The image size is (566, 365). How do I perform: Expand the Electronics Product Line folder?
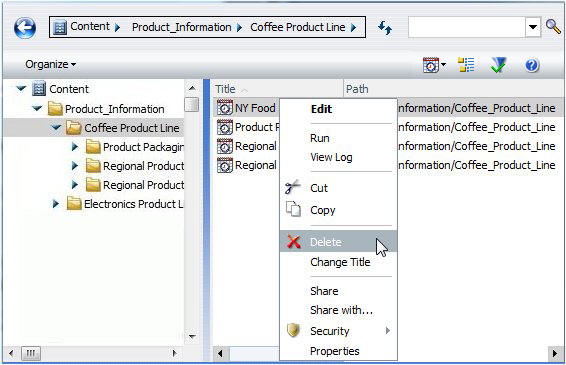tap(56, 204)
